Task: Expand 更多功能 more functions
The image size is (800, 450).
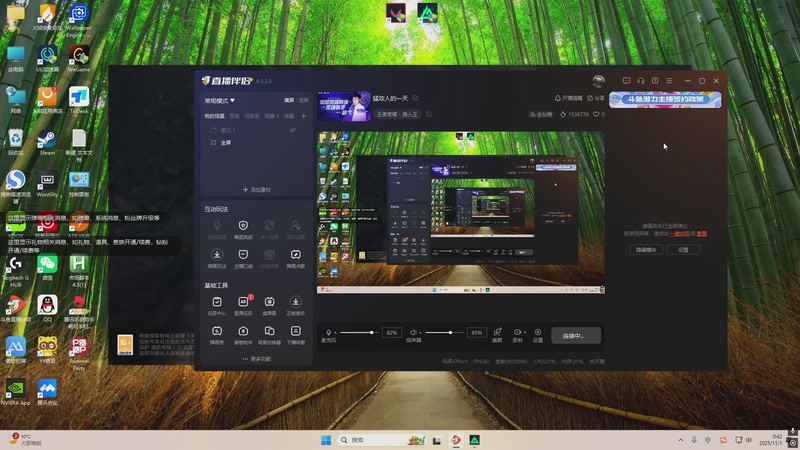Action: click(257, 359)
